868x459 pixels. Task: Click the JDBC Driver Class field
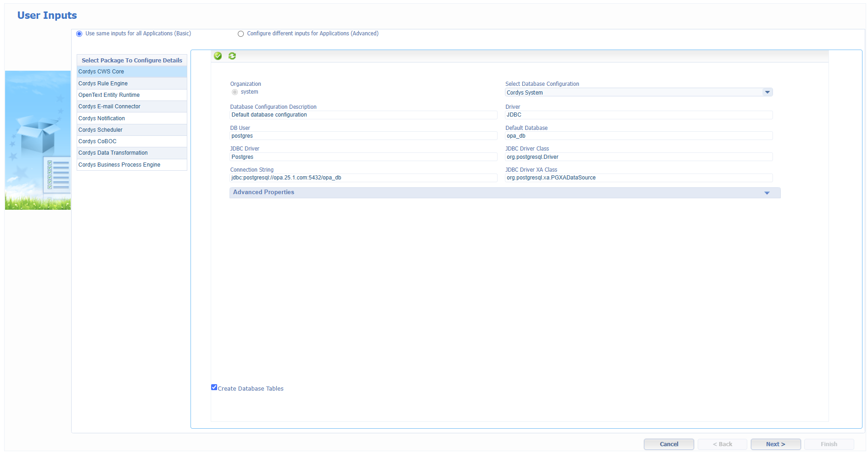[x=638, y=157]
